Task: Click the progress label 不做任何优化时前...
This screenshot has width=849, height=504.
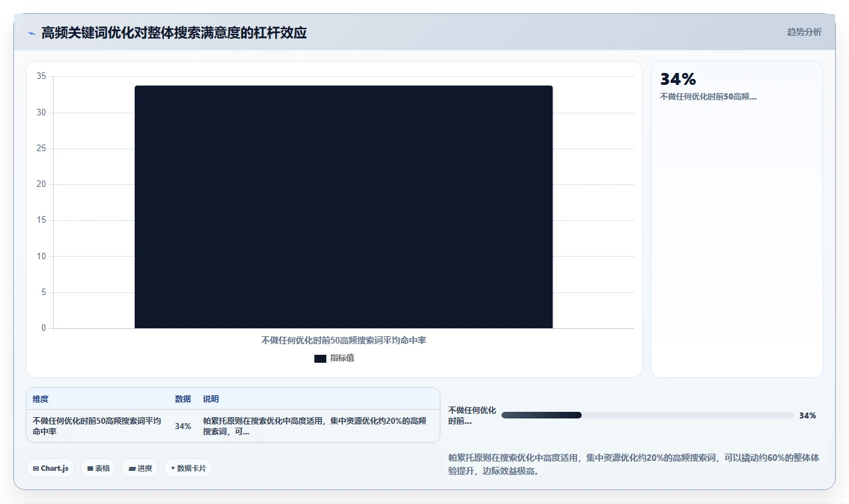Action: point(472,416)
